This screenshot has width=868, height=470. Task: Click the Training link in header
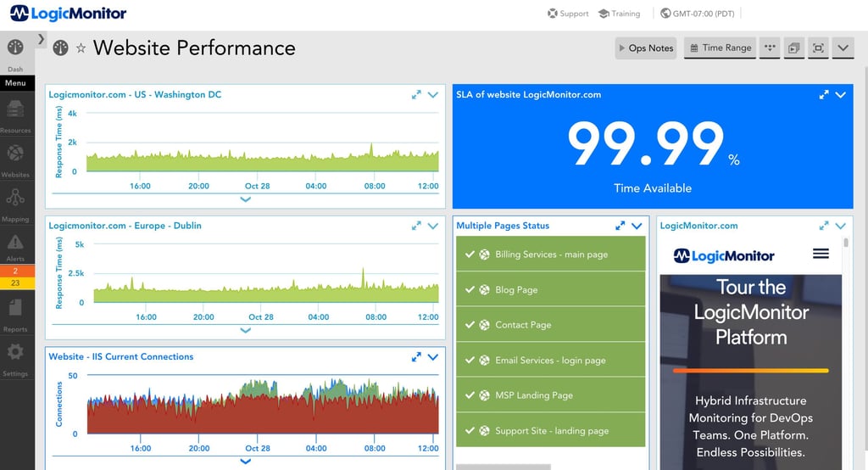[619, 14]
